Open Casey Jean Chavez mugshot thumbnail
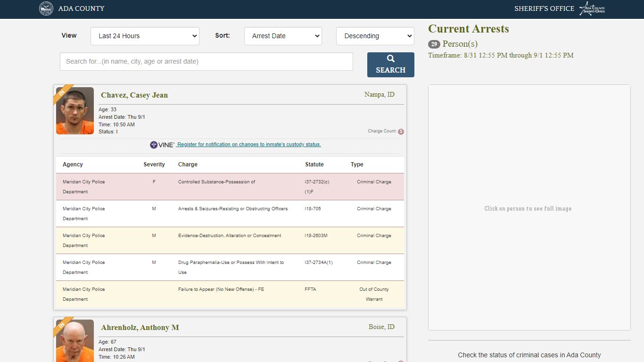Viewport: 644px width, 362px height. [75, 111]
